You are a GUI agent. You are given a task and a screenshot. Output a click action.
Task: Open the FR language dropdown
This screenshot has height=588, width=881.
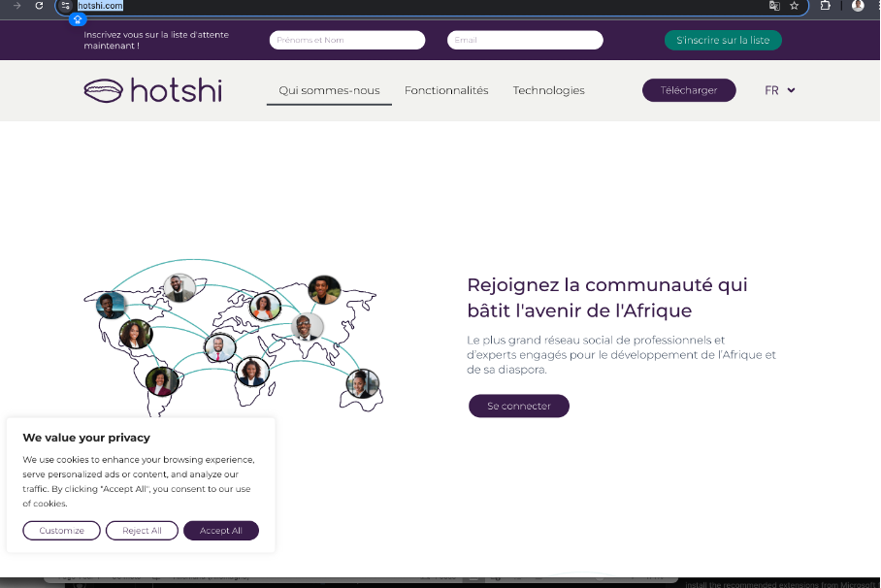(x=780, y=89)
